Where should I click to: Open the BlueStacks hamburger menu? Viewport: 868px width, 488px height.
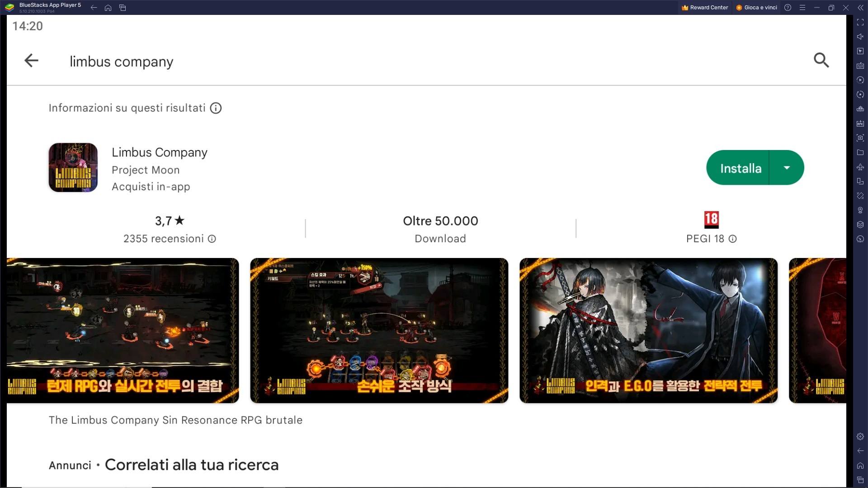[802, 7]
